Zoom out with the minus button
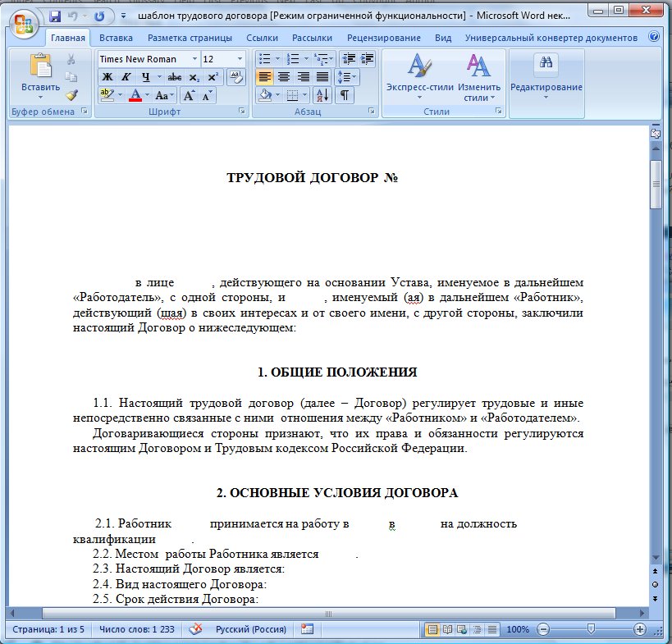The image size is (672, 644). pos(543,629)
